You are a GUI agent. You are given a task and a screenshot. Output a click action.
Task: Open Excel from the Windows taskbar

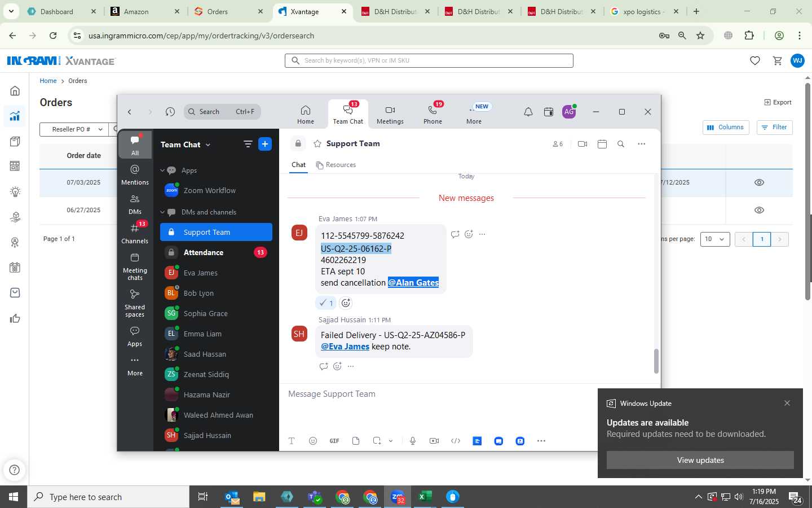pyautogui.click(x=425, y=497)
